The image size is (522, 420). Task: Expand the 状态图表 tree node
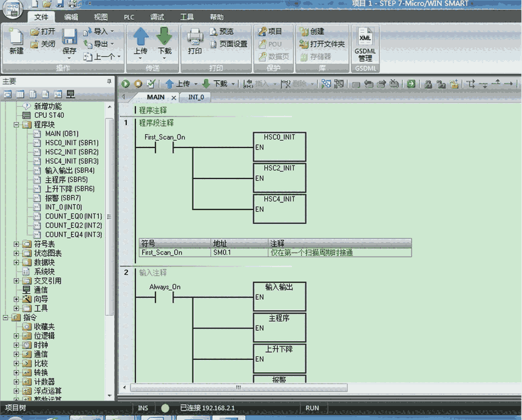pyautogui.click(x=16, y=253)
